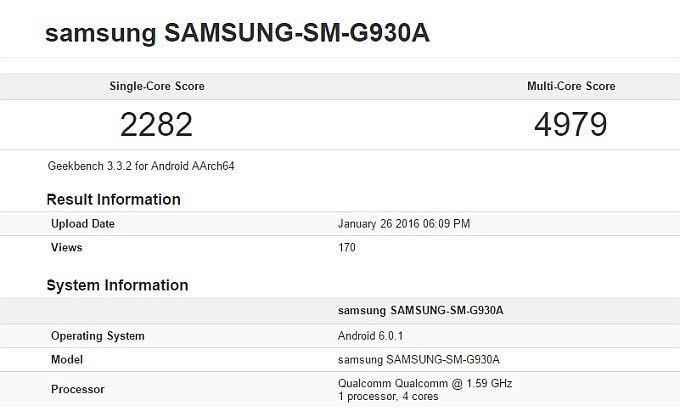Click the Model row label

tap(66, 359)
